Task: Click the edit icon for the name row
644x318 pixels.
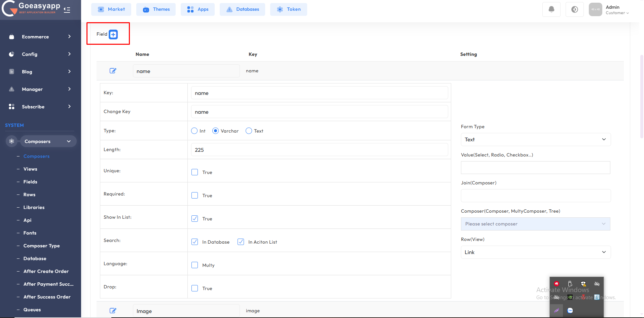Action: [x=113, y=71]
